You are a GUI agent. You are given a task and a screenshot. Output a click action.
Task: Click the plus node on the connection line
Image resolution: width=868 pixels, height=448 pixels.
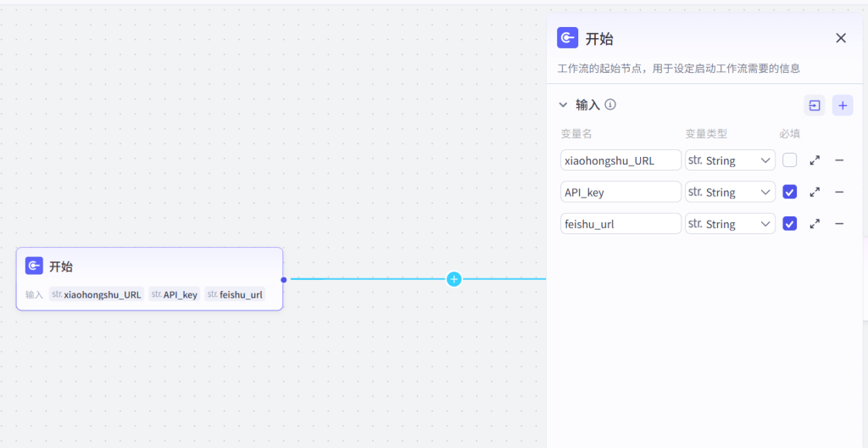pyautogui.click(x=454, y=279)
